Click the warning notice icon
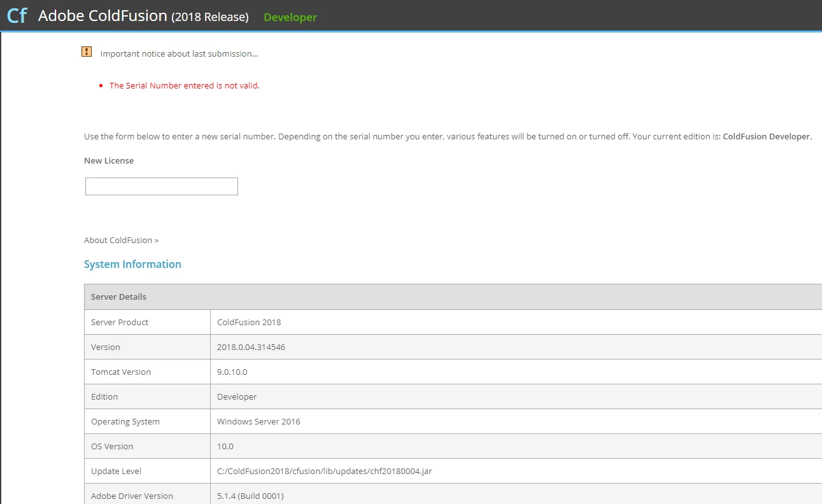822x504 pixels. 87,52
